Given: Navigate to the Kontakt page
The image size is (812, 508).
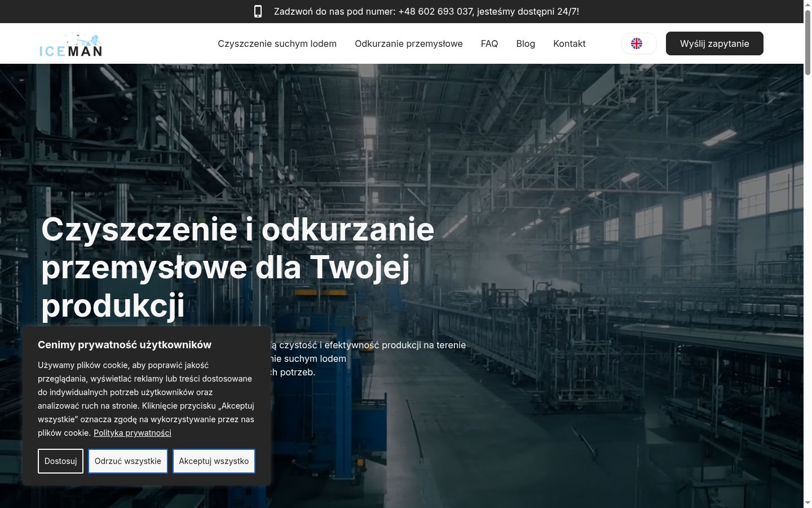Looking at the screenshot, I should coord(570,43).
